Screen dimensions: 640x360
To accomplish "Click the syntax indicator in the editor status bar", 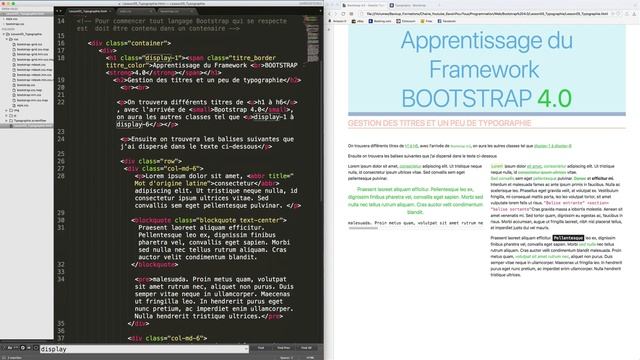I will (310, 358).
